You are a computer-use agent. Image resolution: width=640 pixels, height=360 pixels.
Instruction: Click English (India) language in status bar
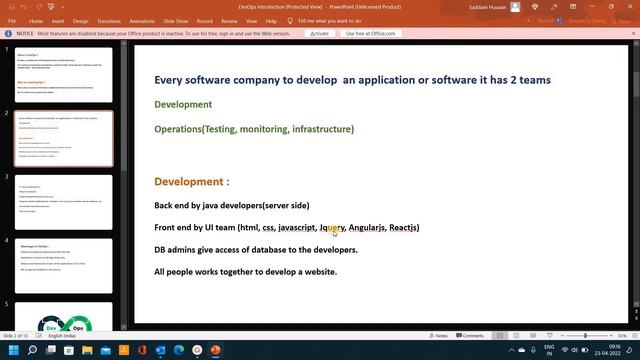[x=62, y=336]
